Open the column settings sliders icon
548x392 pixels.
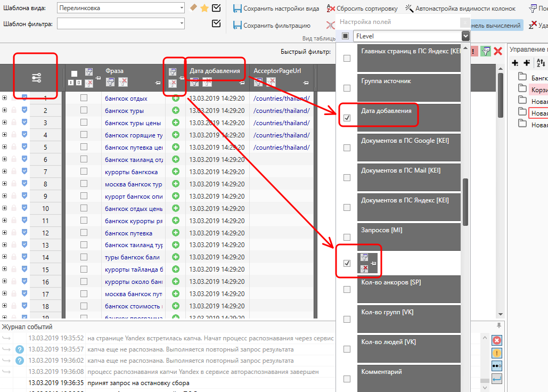click(x=36, y=78)
